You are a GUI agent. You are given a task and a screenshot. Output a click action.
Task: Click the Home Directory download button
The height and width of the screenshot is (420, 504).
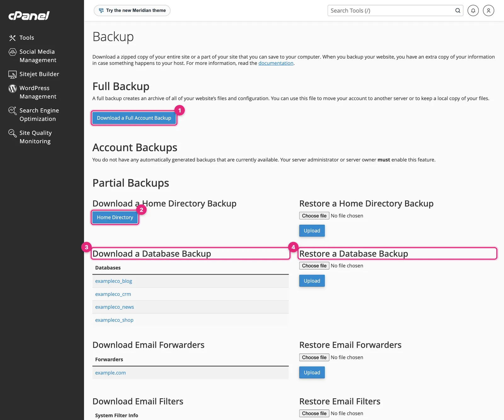pos(115,217)
